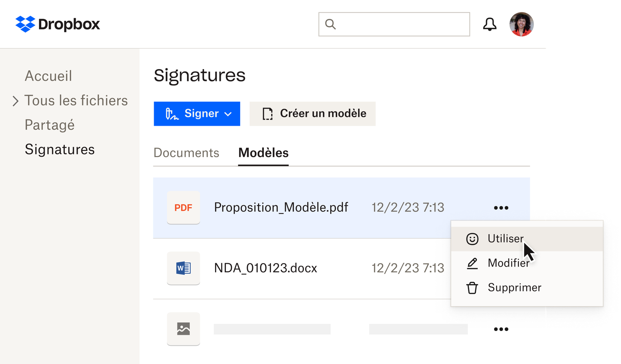Click the Créer un modèle button
The height and width of the screenshot is (364, 621).
312,114
